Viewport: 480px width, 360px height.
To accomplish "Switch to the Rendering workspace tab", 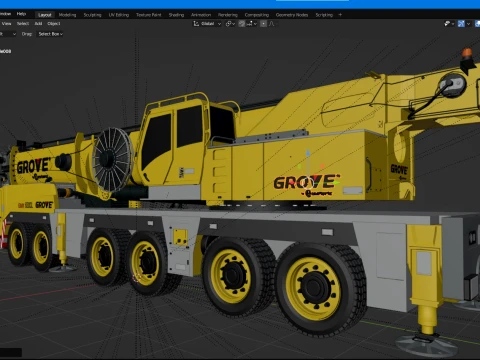I will point(228,15).
